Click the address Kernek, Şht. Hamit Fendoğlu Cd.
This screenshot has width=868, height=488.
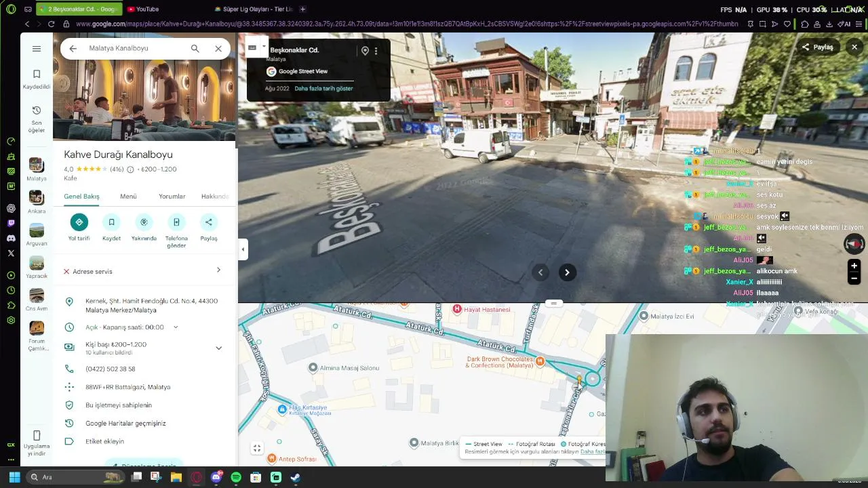[x=151, y=306]
